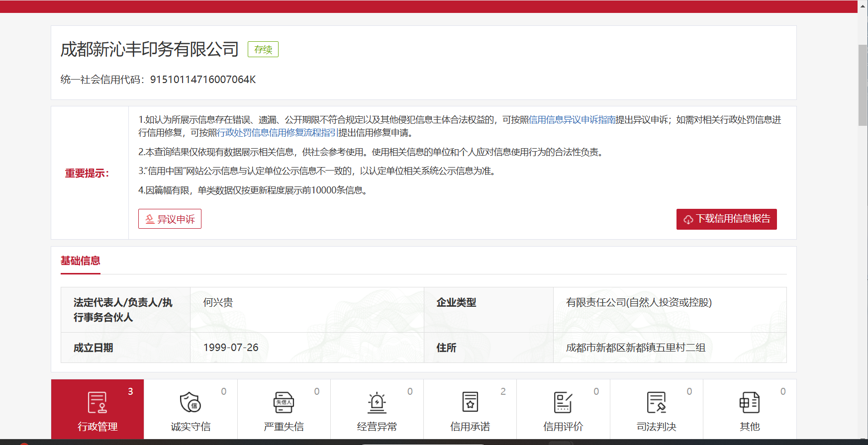Select the 其他 category icon

click(749, 403)
